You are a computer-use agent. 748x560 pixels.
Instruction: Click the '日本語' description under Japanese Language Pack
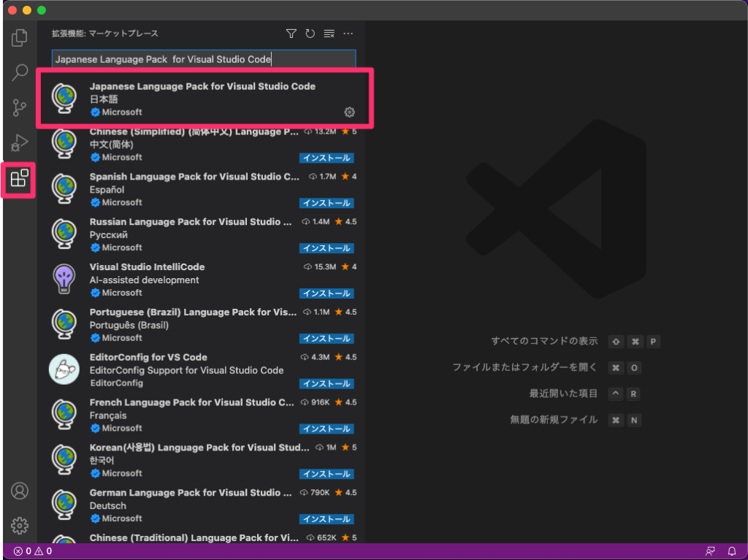point(104,99)
